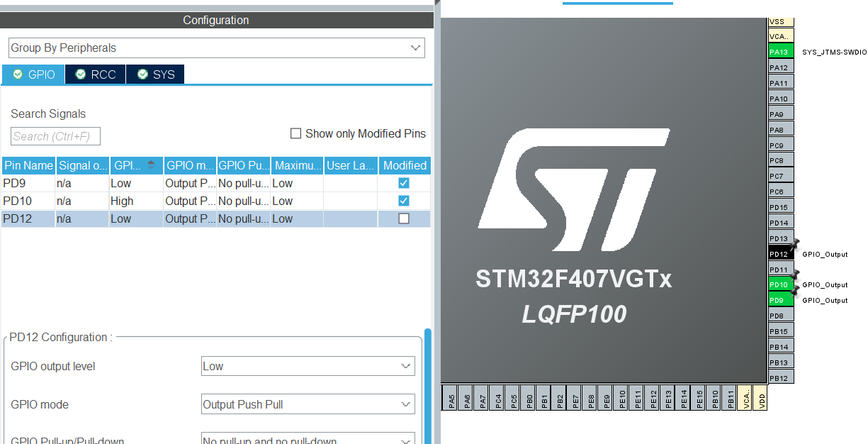Click the PA11 pin on chip

781,83
